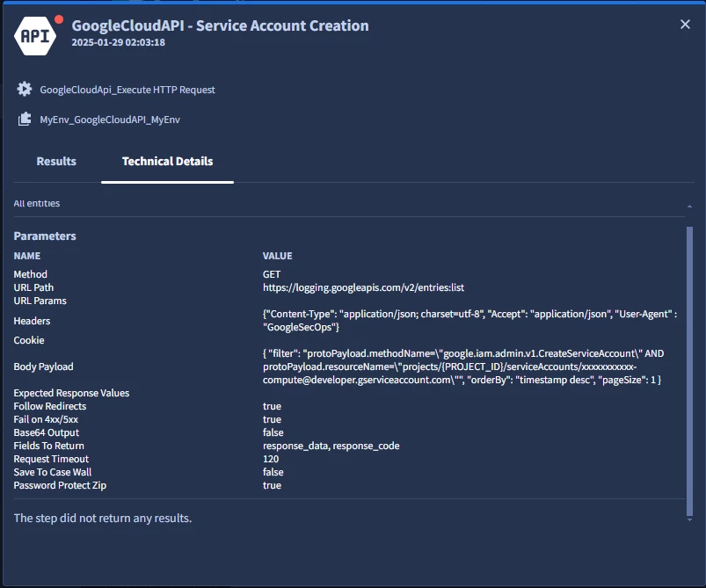Image resolution: width=706 pixels, height=588 pixels.
Task: Select the Technical Details tab
Action: (x=168, y=161)
